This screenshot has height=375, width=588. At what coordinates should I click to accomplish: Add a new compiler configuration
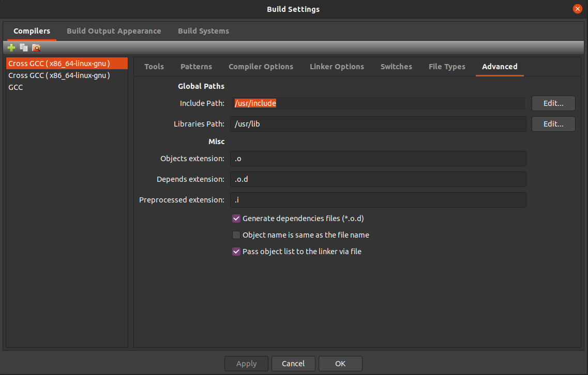(x=11, y=48)
